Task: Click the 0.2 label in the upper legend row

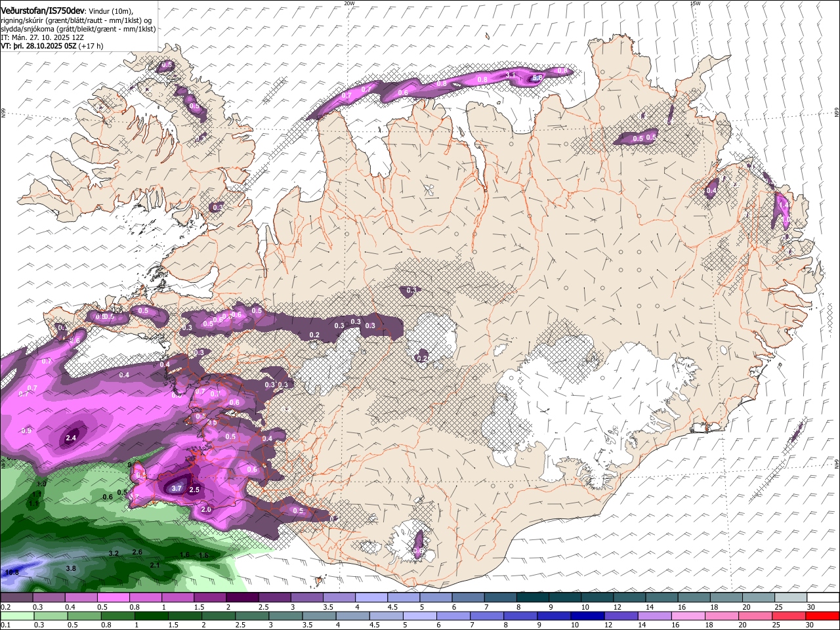Action: tap(5, 608)
